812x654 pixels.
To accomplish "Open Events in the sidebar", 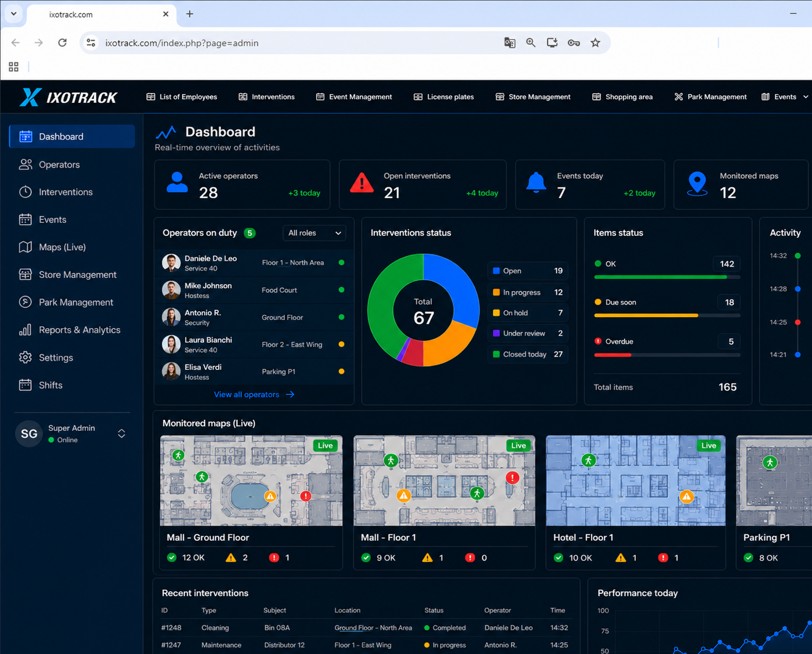I will coord(72,220).
